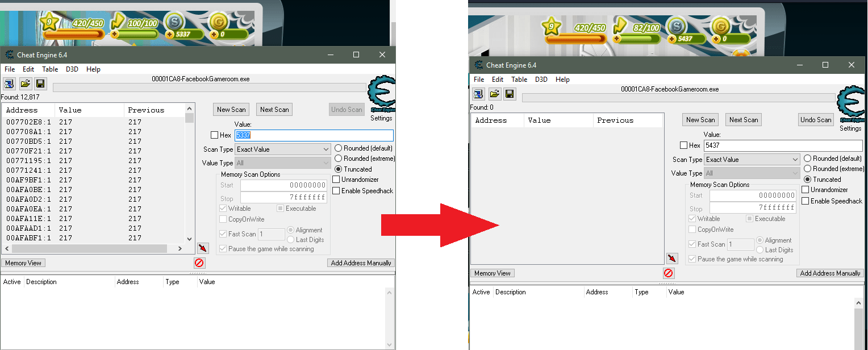Enable Unrandomizer in right window
The height and width of the screenshot is (350, 868).
[806, 190]
